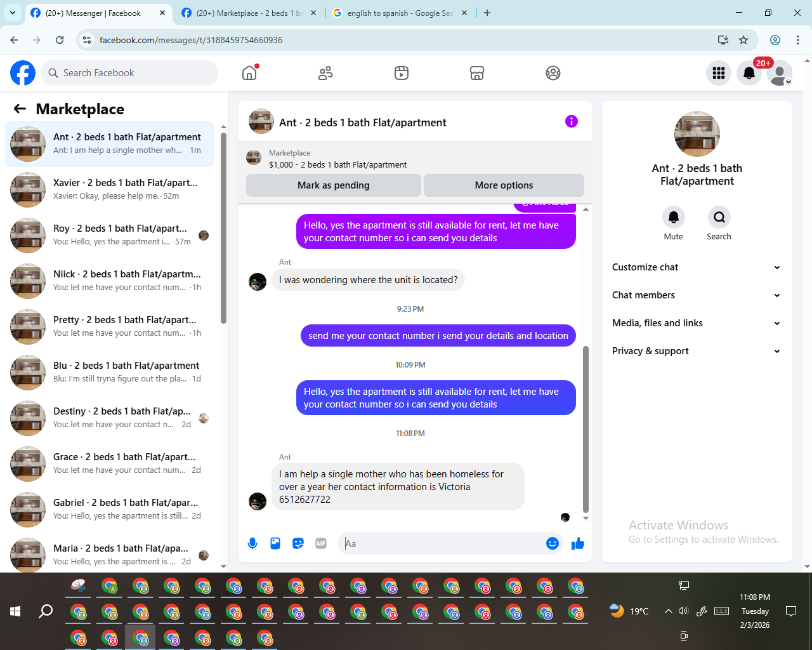This screenshot has height=650, width=812.
Task: Choose a GIF using the GIF icon
Action: [x=321, y=543]
